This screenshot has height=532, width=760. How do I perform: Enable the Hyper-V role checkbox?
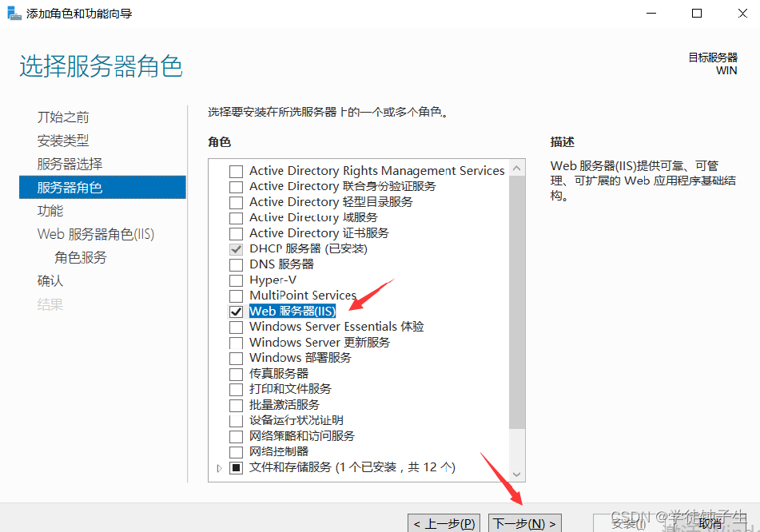[x=236, y=280]
